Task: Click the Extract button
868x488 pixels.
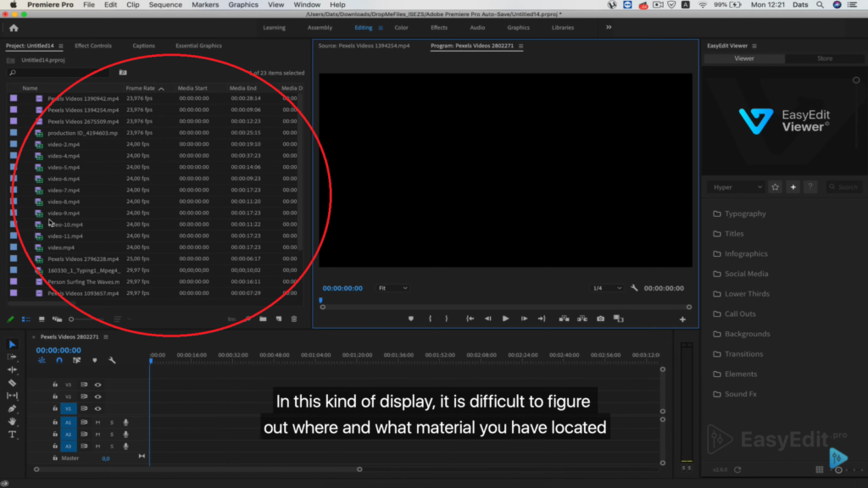Action: click(582, 319)
